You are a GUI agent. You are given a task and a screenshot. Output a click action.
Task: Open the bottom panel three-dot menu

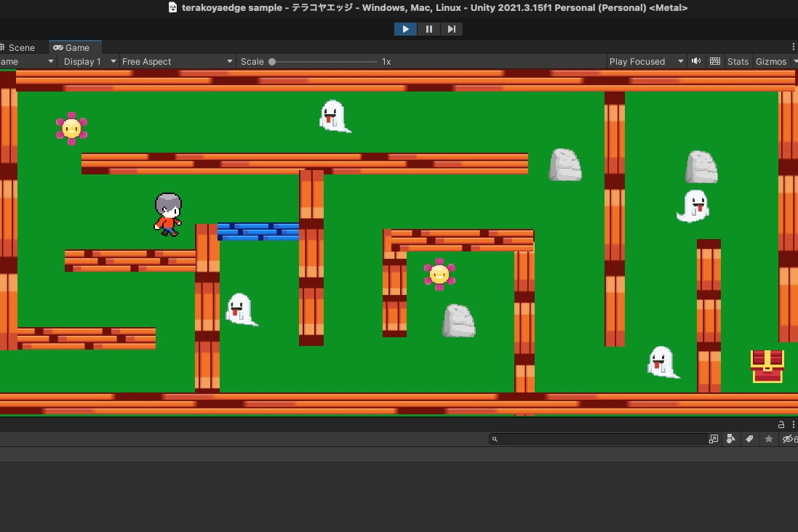[x=793, y=424]
